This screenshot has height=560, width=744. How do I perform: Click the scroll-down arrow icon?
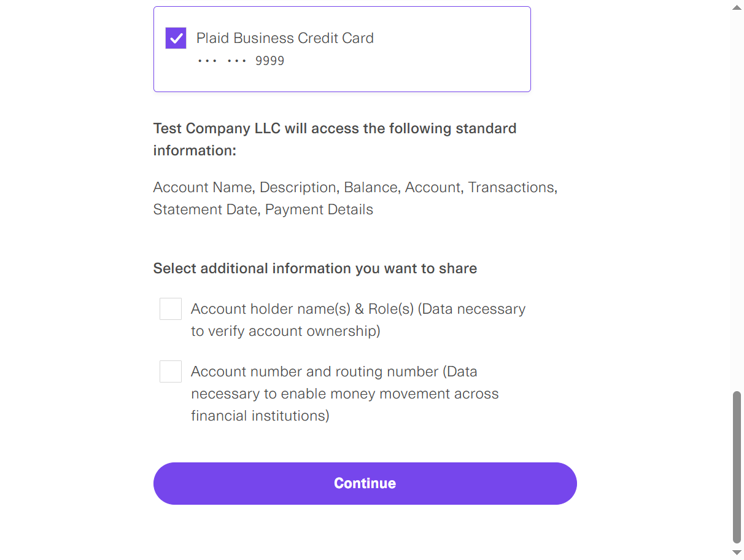pos(735,552)
